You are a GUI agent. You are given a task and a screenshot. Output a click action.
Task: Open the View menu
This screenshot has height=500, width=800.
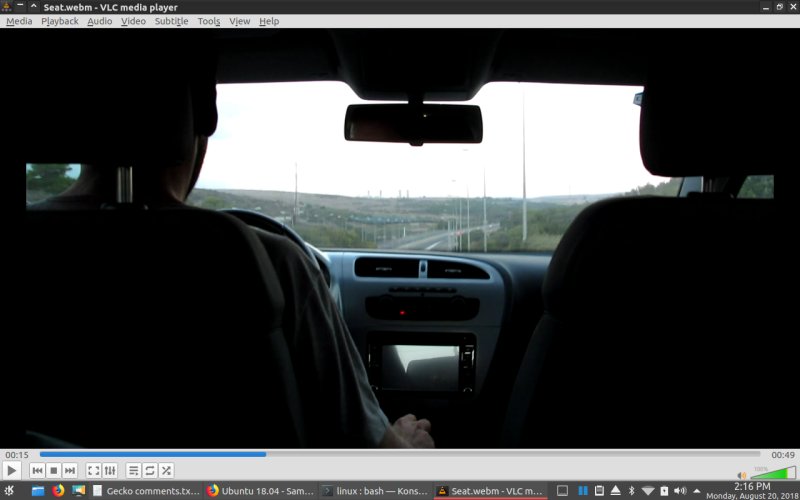coord(239,21)
